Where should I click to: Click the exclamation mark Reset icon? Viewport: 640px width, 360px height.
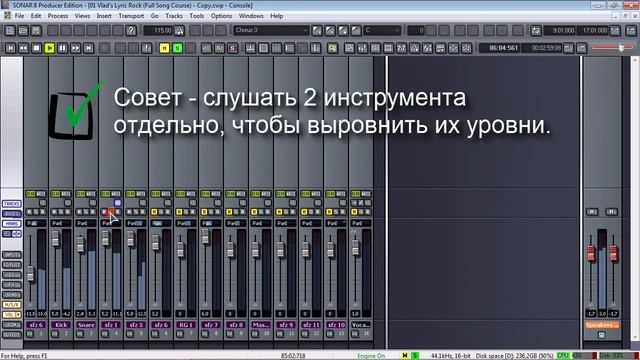pos(147,48)
